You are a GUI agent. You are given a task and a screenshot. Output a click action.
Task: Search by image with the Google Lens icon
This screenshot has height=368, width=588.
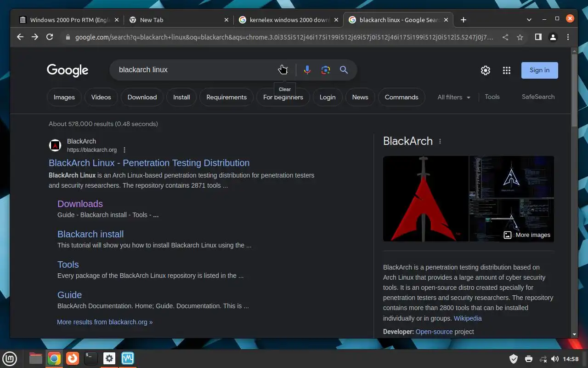(x=326, y=70)
